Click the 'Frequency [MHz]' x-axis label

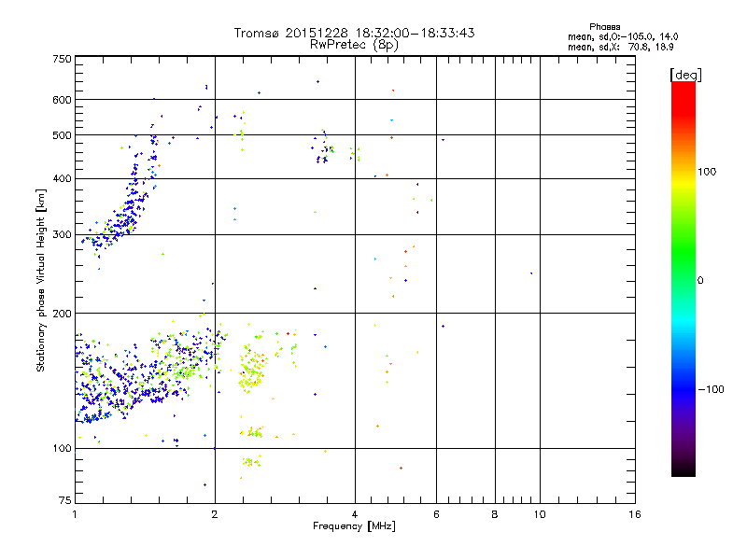(354, 526)
